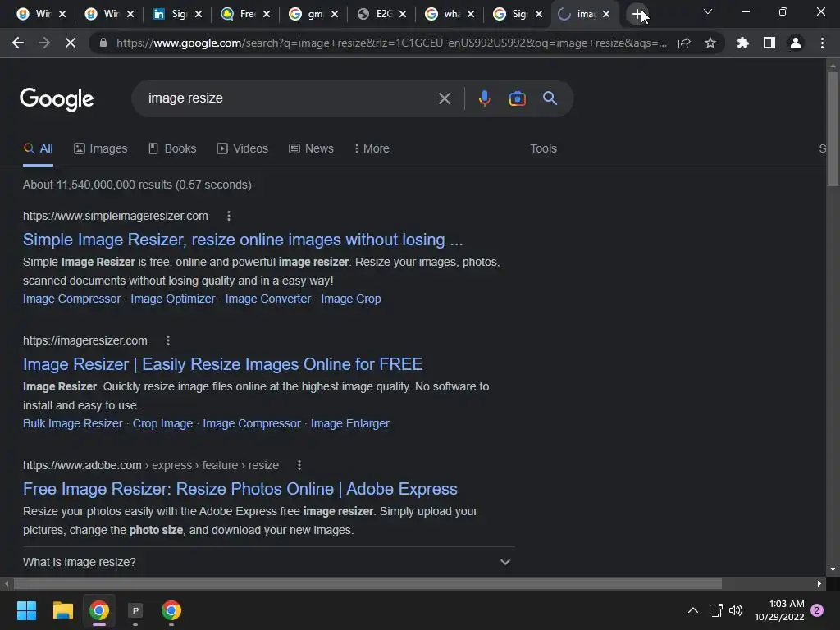Click the Google logo

point(57,99)
